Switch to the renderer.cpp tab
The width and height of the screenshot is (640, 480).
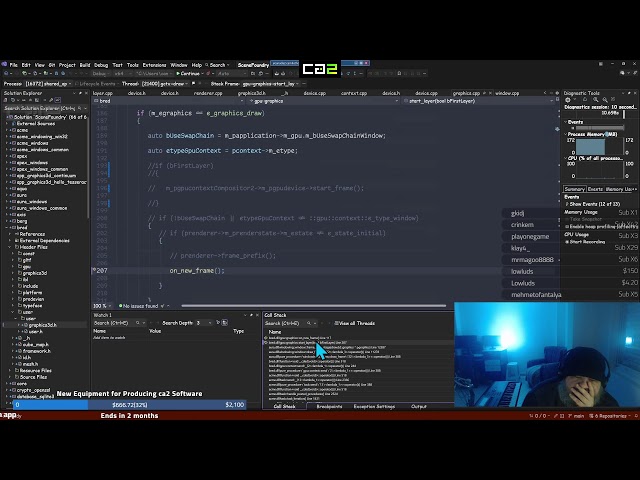point(208,93)
